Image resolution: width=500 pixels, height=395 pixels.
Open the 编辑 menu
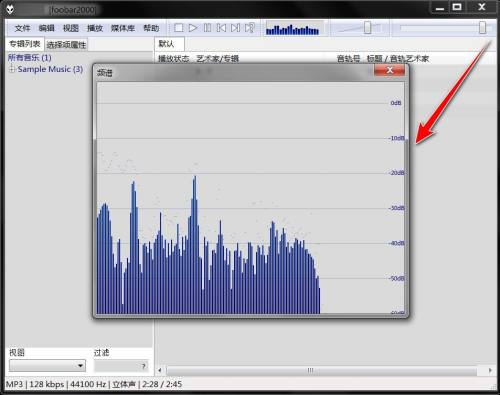[x=46, y=28]
